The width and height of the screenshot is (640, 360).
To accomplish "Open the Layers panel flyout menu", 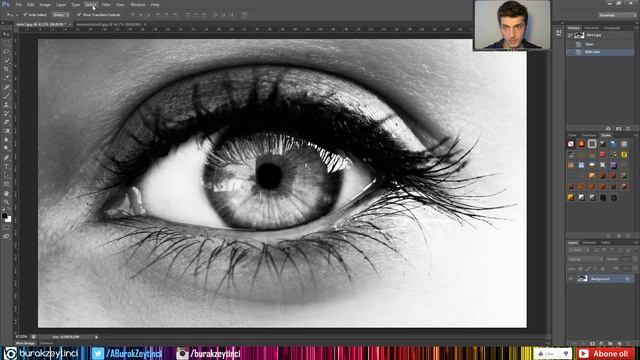I will [x=635, y=242].
